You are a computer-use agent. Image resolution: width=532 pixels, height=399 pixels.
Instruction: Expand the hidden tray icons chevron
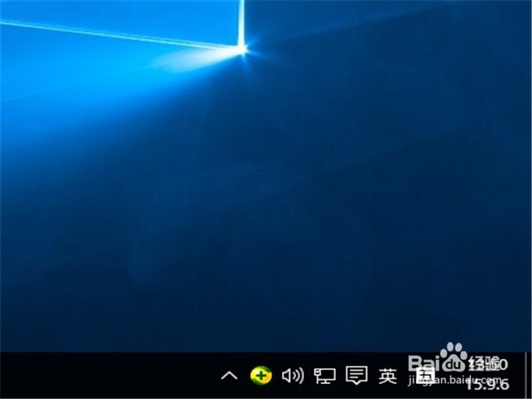tap(229, 376)
